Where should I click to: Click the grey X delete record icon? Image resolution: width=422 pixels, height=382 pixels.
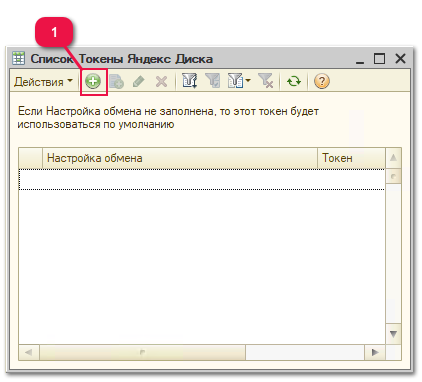[161, 81]
